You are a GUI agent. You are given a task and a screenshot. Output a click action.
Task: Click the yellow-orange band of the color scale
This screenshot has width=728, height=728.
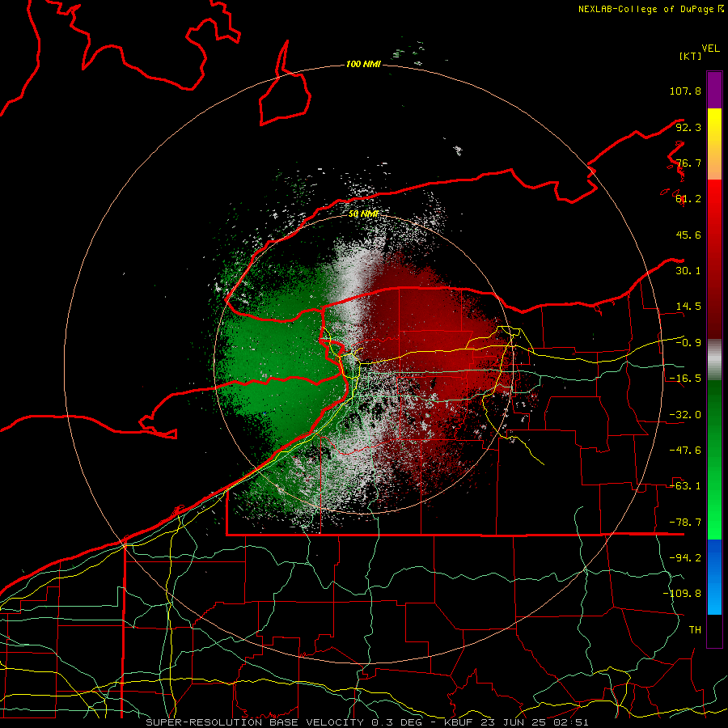click(x=714, y=144)
